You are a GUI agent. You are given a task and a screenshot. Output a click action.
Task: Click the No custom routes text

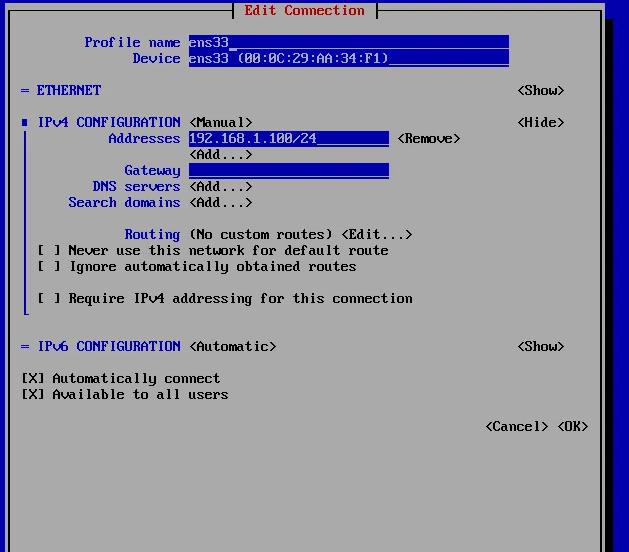tap(261, 234)
